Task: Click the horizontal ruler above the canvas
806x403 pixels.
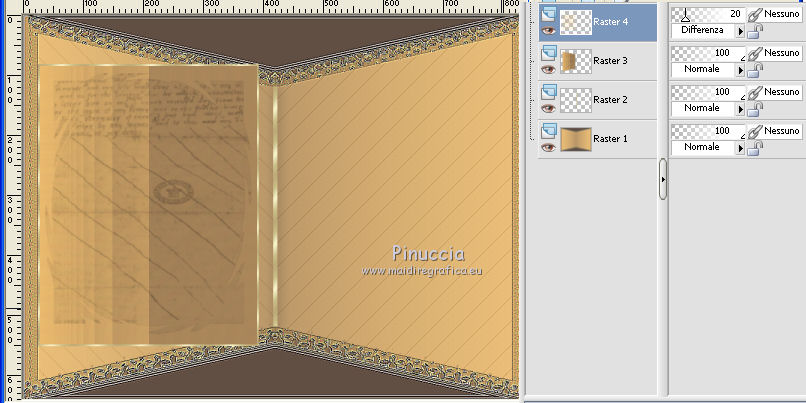Action: [x=271, y=6]
